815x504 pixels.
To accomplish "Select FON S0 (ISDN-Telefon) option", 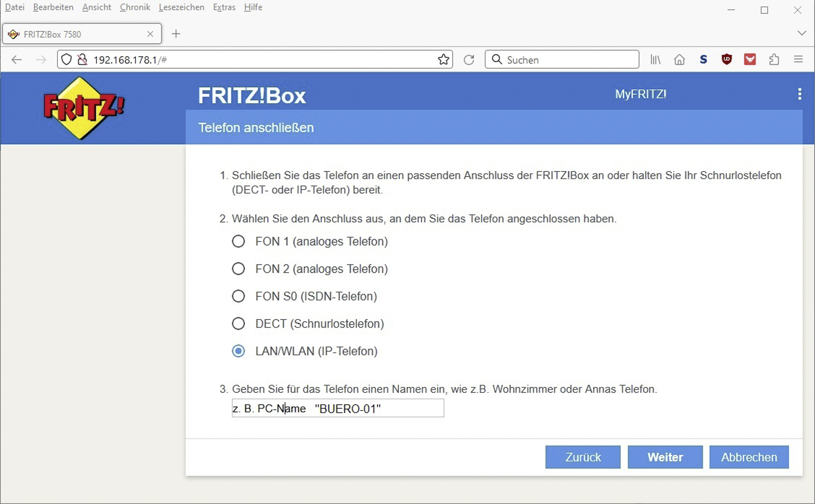I will 238,296.
